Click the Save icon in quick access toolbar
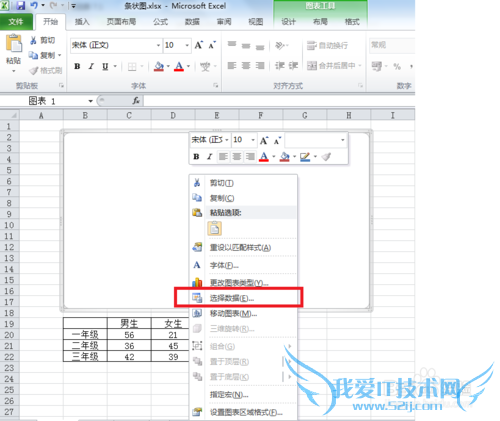Screen dimensions: 500x421 pyautogui.click(x=21, y=6)
